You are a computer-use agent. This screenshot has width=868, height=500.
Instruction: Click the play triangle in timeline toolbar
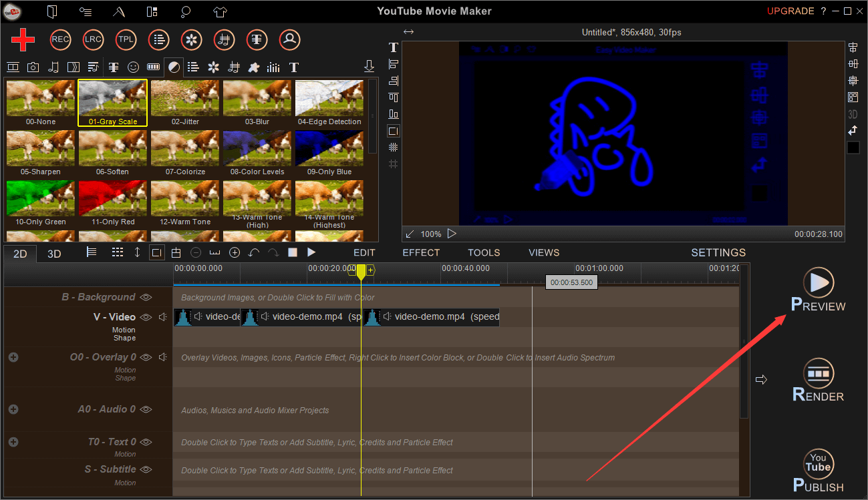coord(311,252)
